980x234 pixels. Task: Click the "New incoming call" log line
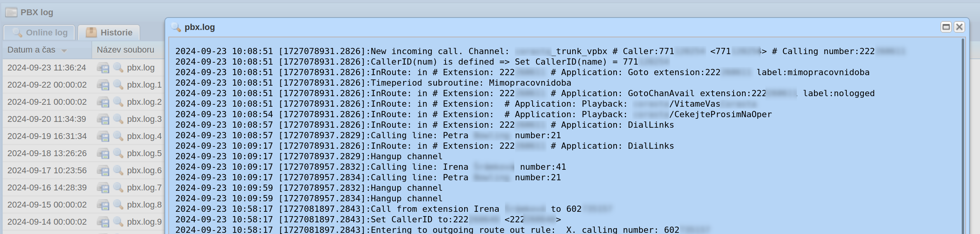540,51
